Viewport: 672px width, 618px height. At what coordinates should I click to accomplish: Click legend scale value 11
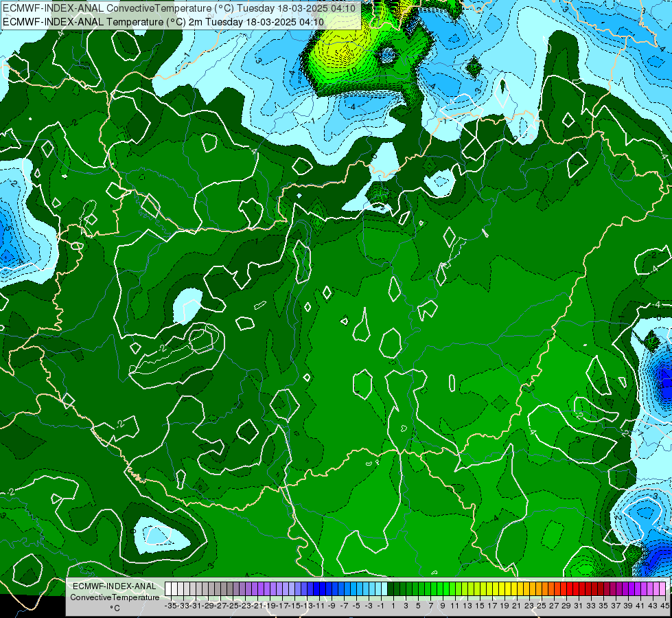(454, 606)
